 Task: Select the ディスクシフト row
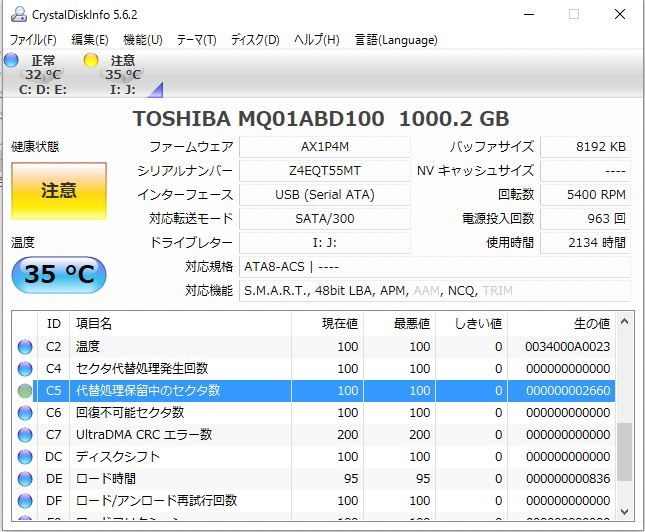313,457
